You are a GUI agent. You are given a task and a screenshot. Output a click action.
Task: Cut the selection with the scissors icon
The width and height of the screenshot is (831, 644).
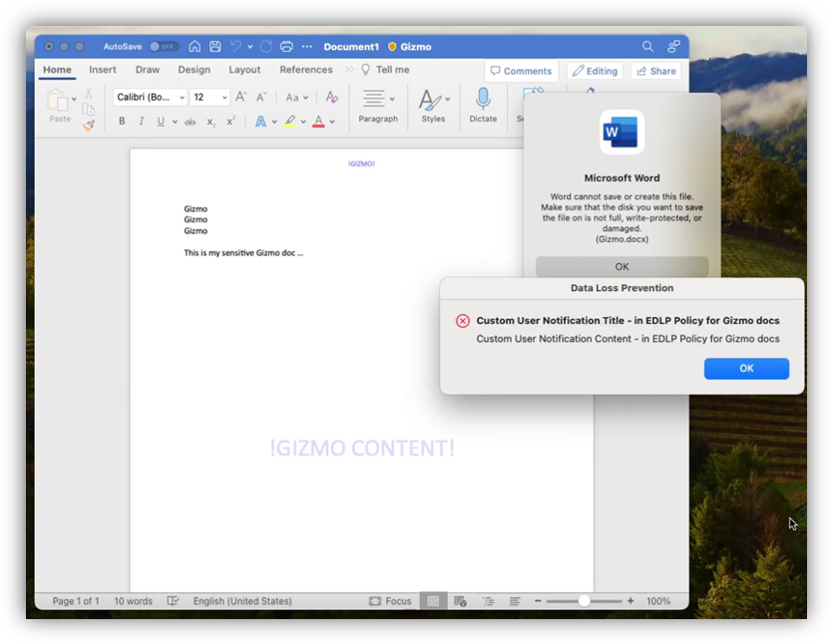[89, 94]
